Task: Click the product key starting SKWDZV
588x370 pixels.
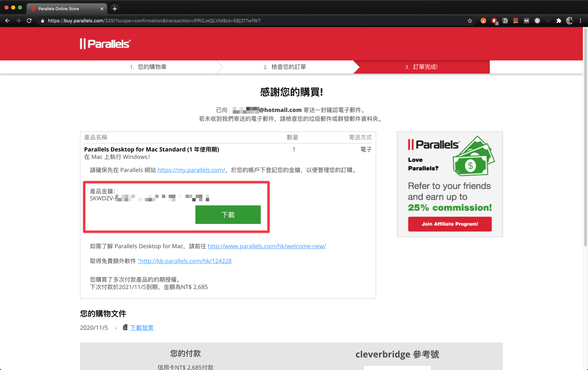Action: [x=149, y=198]
